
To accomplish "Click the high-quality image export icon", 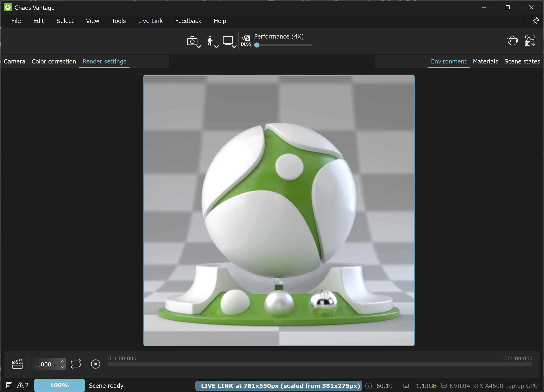I will pos(530,41).
